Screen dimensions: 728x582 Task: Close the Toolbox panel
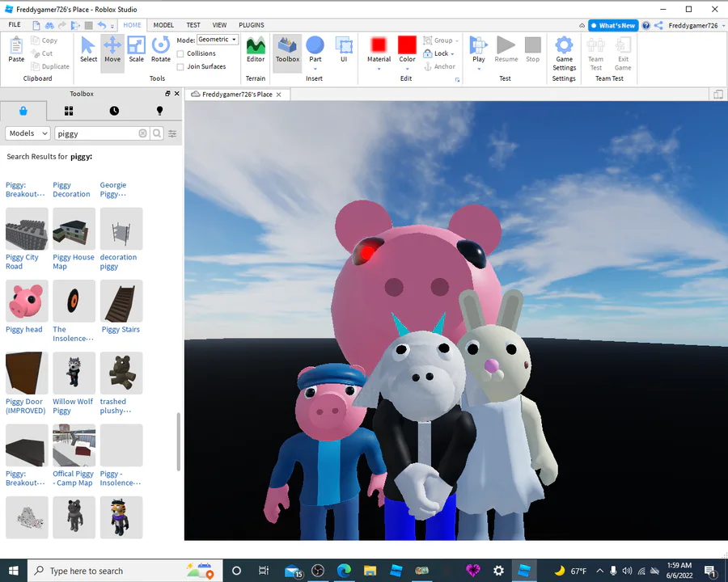177,94
